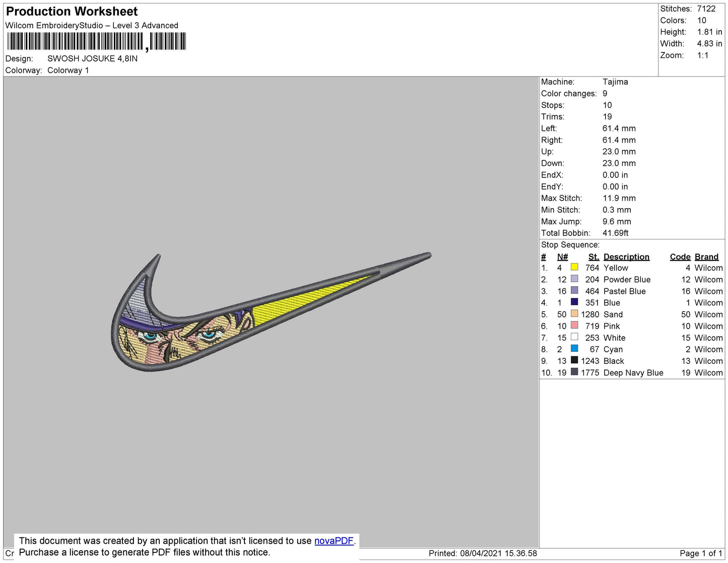The image size is (728, 563).
Task: Click the Sand color swatch
Action: [574, 314]
